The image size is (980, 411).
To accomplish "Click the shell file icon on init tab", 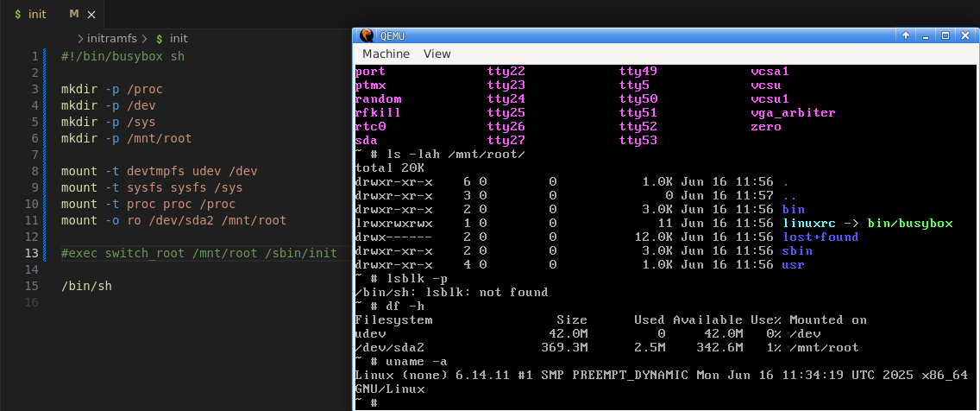I will click(18, 14).
